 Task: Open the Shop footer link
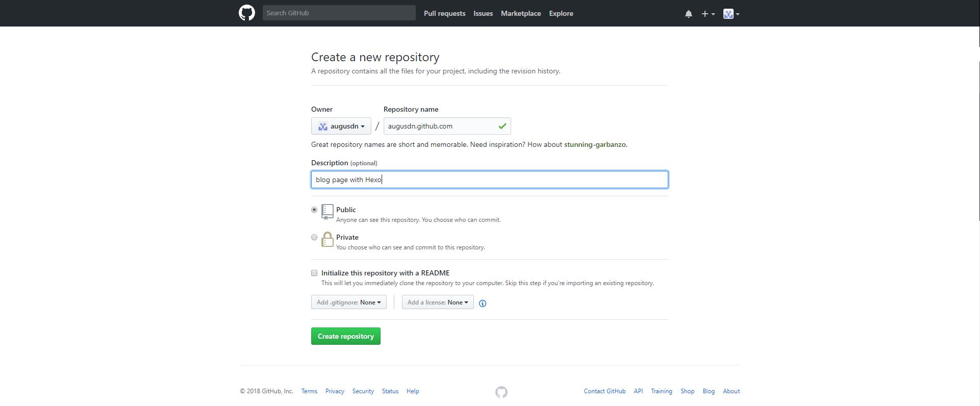click(688, 391)
